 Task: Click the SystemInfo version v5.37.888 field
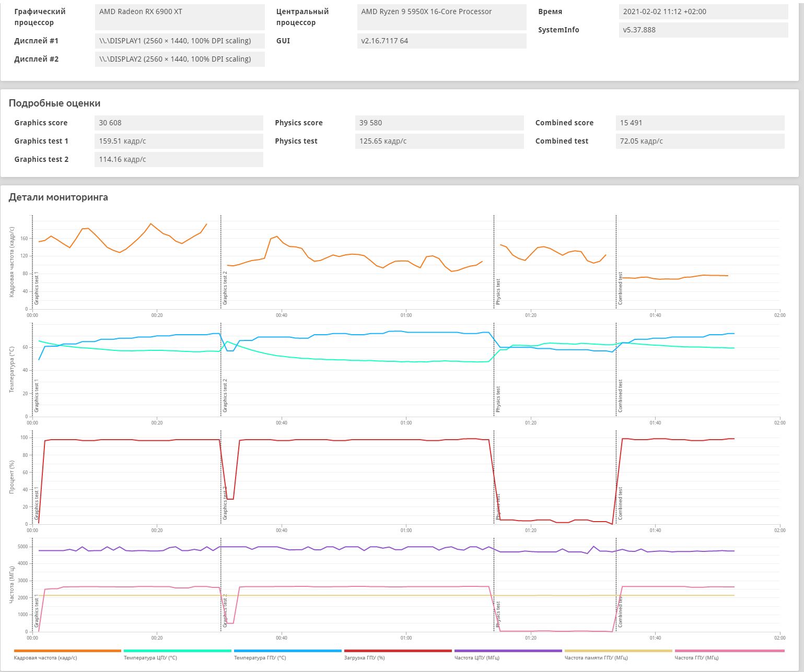[x=703, y=30]
